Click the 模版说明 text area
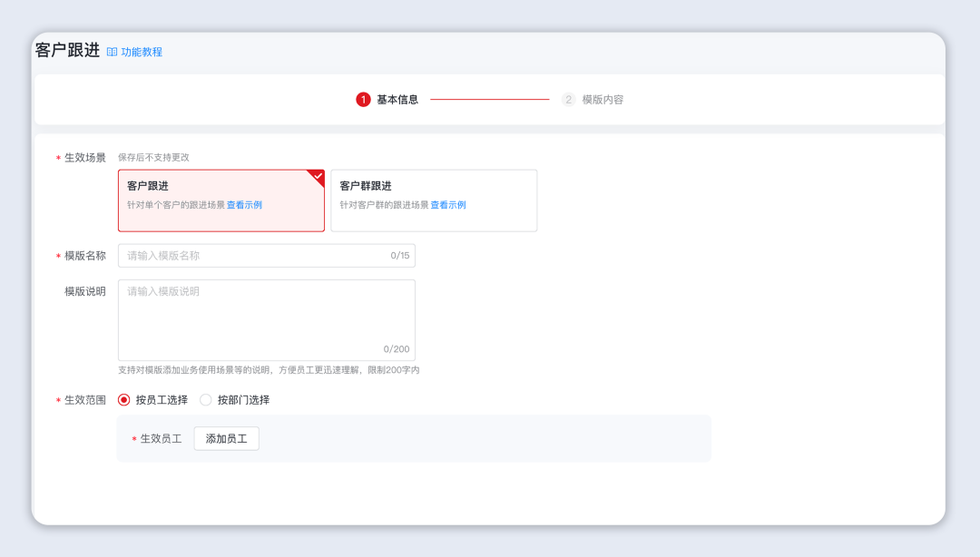Screen dimensions: 980x557 (266, 313)
